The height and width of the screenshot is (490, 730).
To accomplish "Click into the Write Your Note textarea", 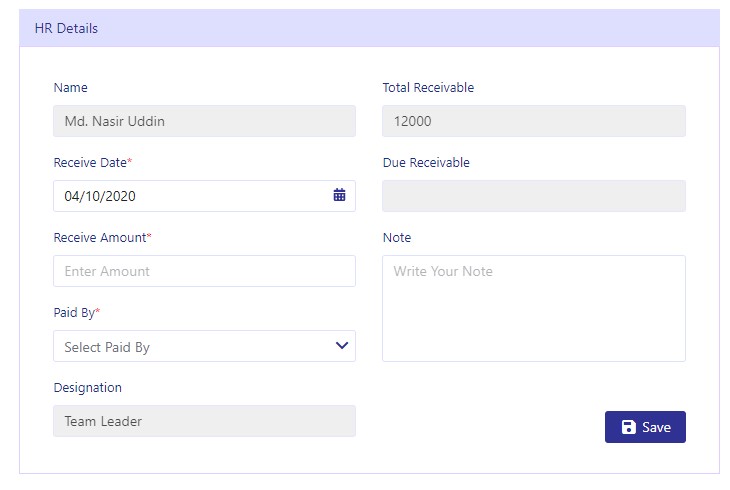I will point(534,308).
